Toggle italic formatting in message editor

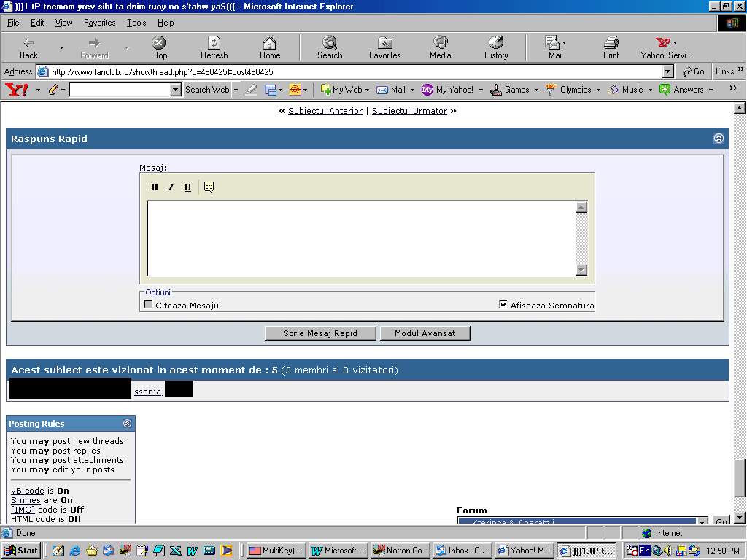tap(171, 187)
